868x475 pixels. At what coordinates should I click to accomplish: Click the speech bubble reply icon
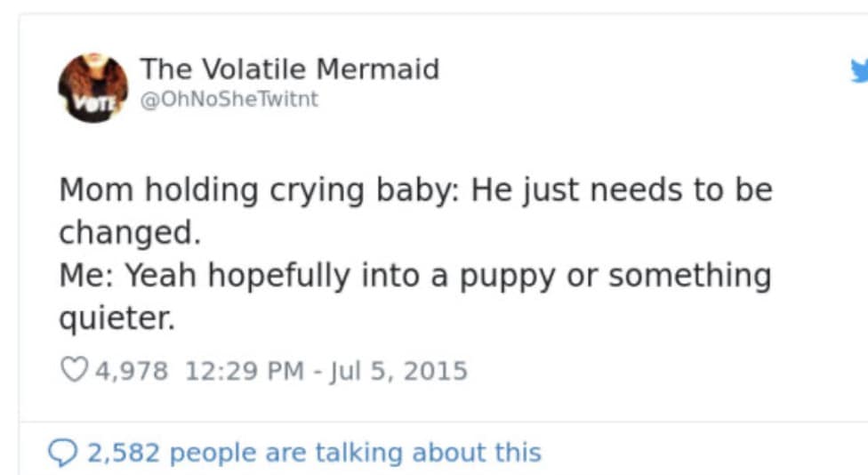tap(62, 452)
